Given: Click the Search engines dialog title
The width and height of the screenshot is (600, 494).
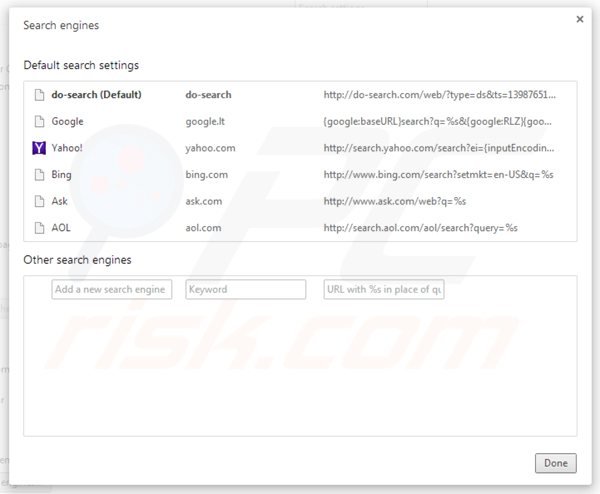Looking at the screenshot, I should tap(61, 26).
